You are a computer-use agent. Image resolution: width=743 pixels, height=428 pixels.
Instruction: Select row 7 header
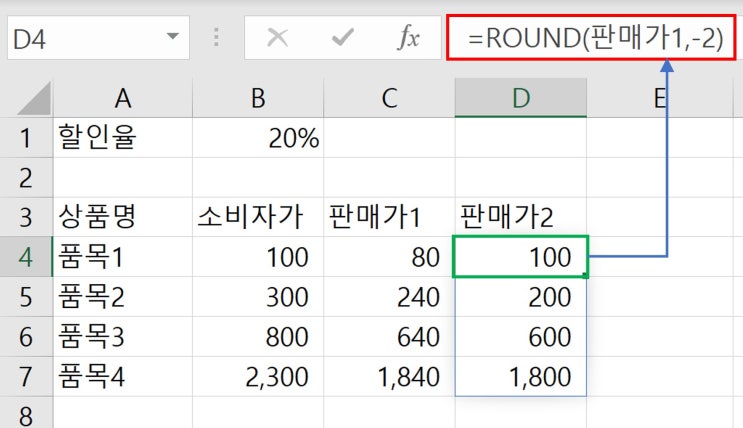(26, 376)
